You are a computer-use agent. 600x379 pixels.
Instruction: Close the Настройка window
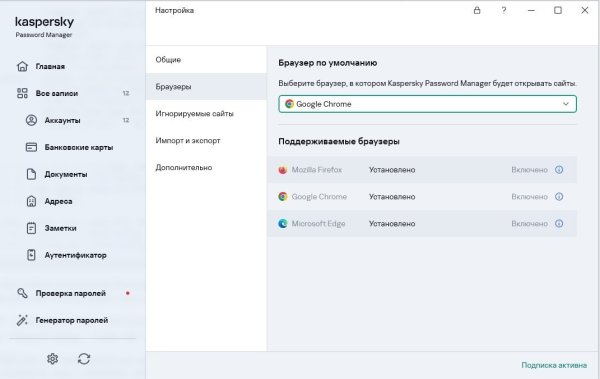point(585,10)
